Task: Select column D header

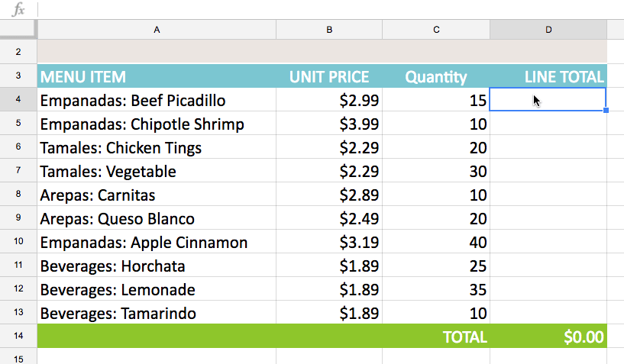Action: click(x=548, y=30)
